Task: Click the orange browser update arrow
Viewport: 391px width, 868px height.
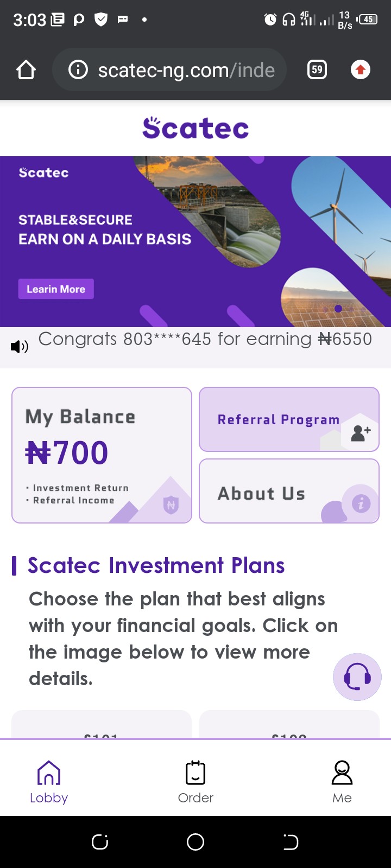Action: (360, 69)
